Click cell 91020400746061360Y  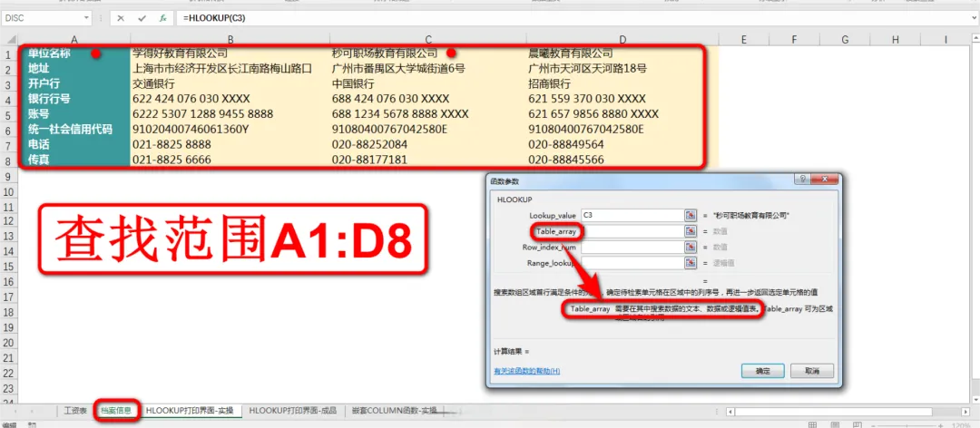[x=230, y=130]
